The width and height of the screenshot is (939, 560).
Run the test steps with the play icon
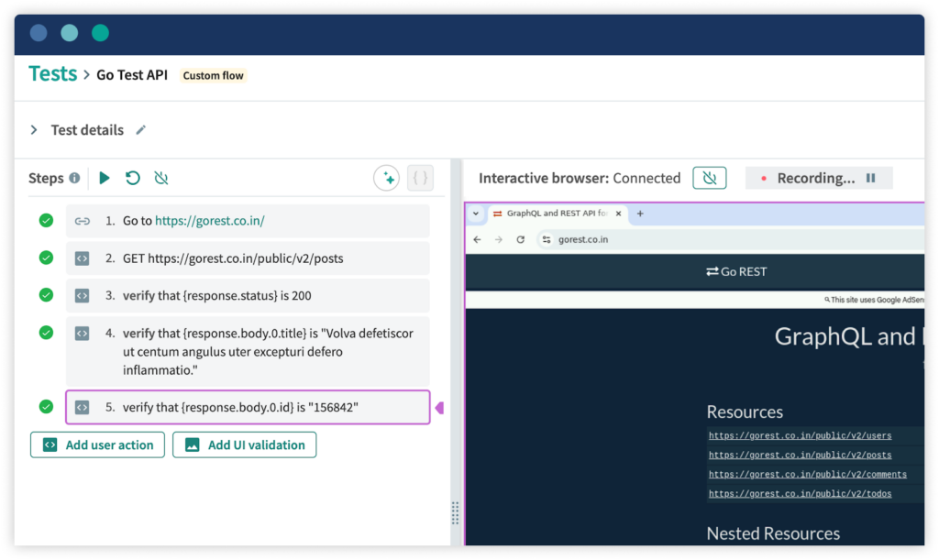pyautogui.click(x=104, y=178)
